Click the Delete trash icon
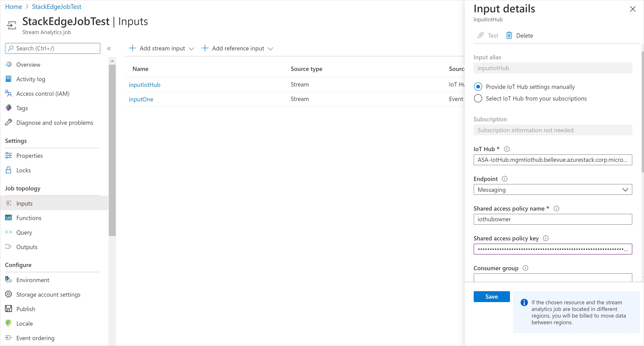Screen dimensions: 644x346 pos(509,35)
